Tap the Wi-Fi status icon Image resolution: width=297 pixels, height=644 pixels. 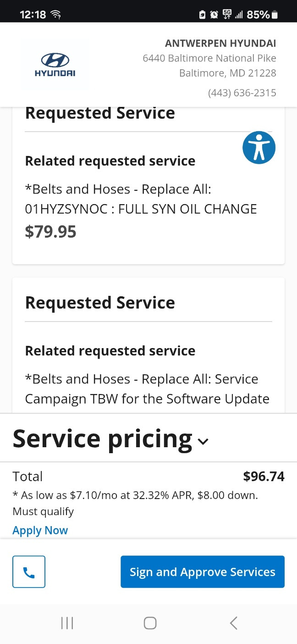coord(56,15)
